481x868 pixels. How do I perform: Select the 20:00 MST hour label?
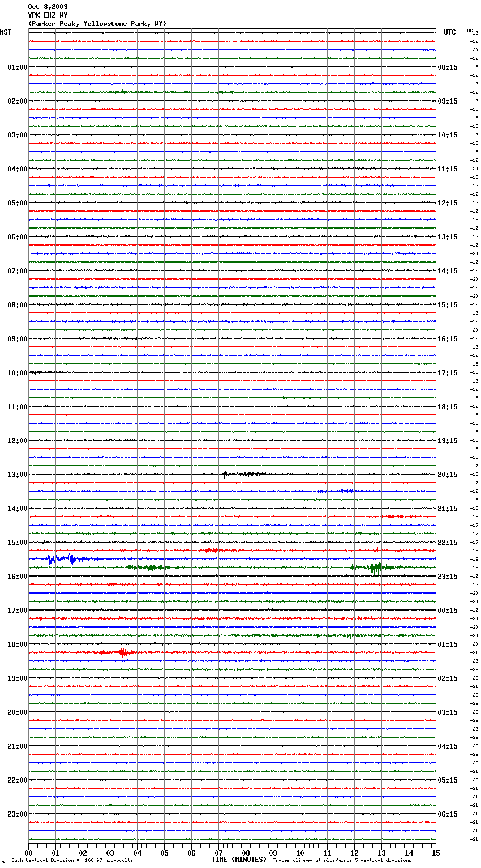18,712
